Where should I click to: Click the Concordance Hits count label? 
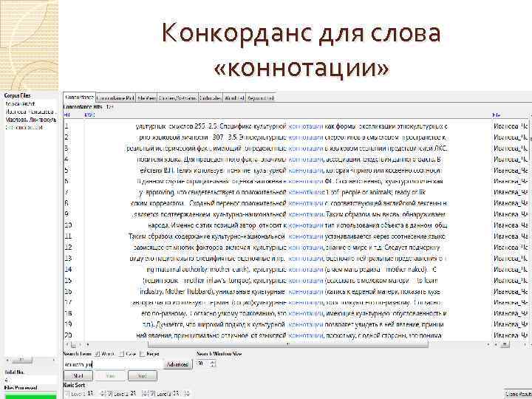[x=88, y=106]
